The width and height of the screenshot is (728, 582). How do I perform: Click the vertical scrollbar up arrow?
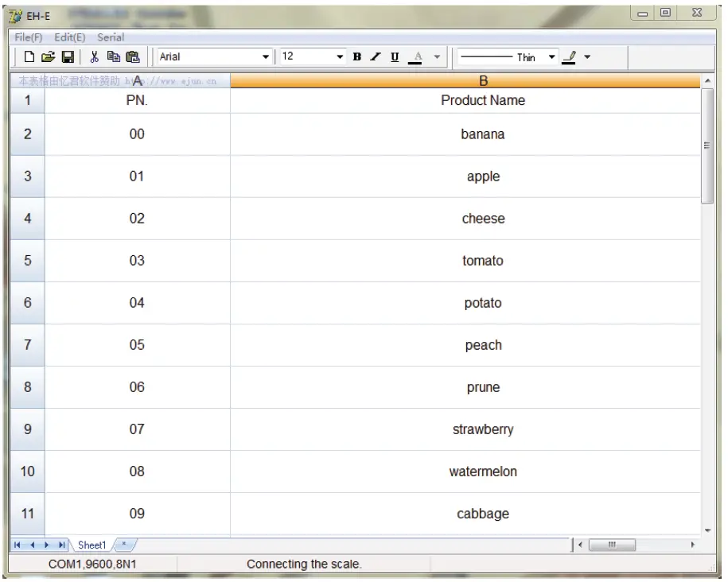[707, 81]
